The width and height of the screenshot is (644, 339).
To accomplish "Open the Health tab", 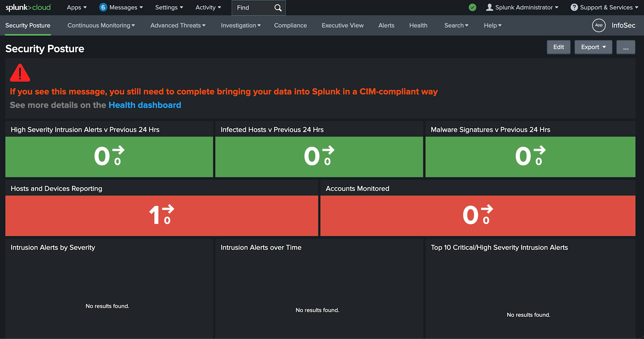I will pos(418,25).
